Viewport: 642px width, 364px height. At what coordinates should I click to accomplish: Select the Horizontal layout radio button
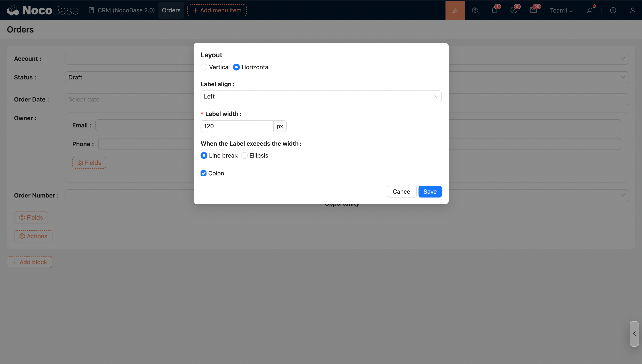236,67
